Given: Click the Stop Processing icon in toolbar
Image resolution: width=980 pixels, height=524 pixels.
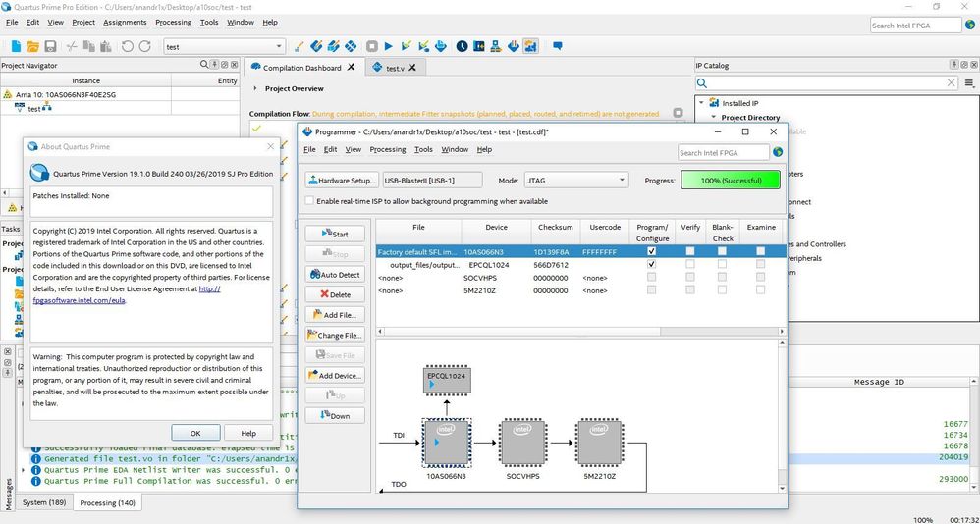Looking at the screenshot, I should pyautogui.click(x=372, y=46).
